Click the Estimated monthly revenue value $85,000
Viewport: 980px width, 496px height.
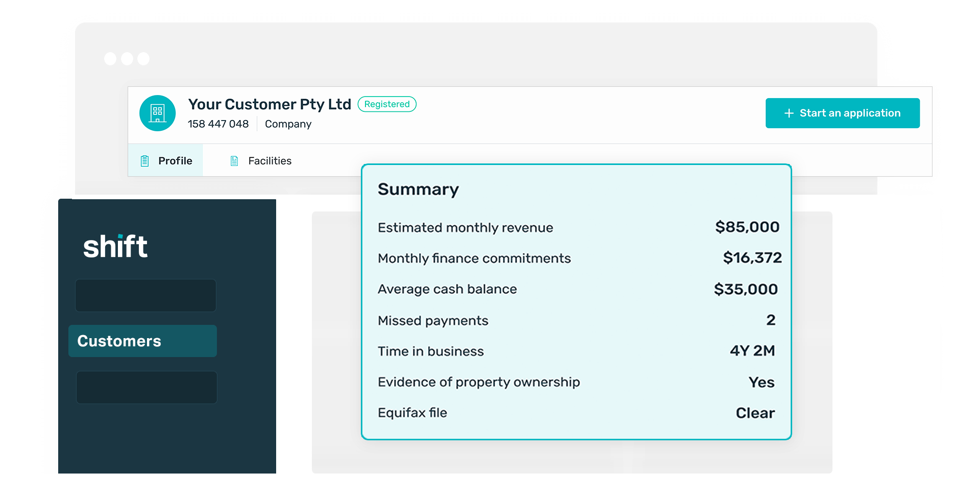point(747,227)
